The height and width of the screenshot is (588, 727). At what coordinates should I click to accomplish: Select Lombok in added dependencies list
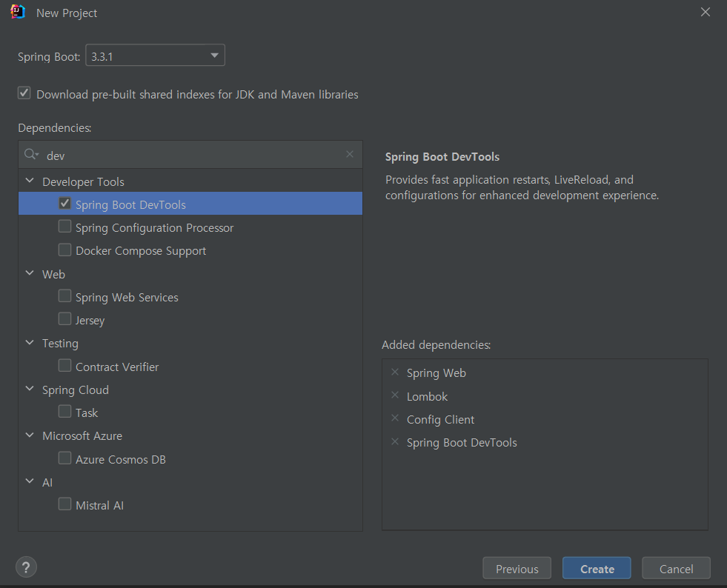[x=427, y=397]
